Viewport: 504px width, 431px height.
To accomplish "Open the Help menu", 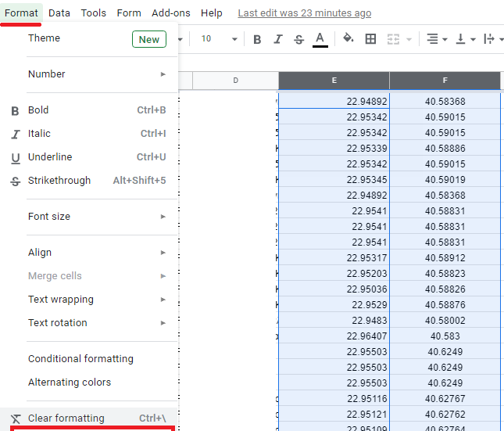I will pos(212,13).
